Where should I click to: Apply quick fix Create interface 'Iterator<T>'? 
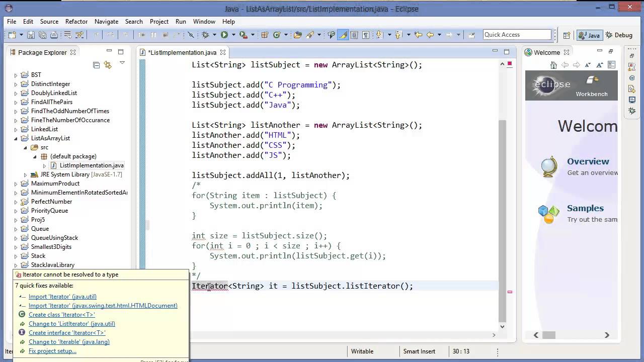67,333
